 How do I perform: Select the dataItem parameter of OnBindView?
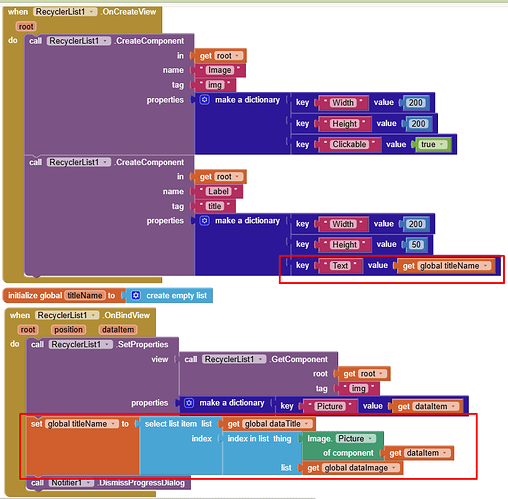[118, 330]
